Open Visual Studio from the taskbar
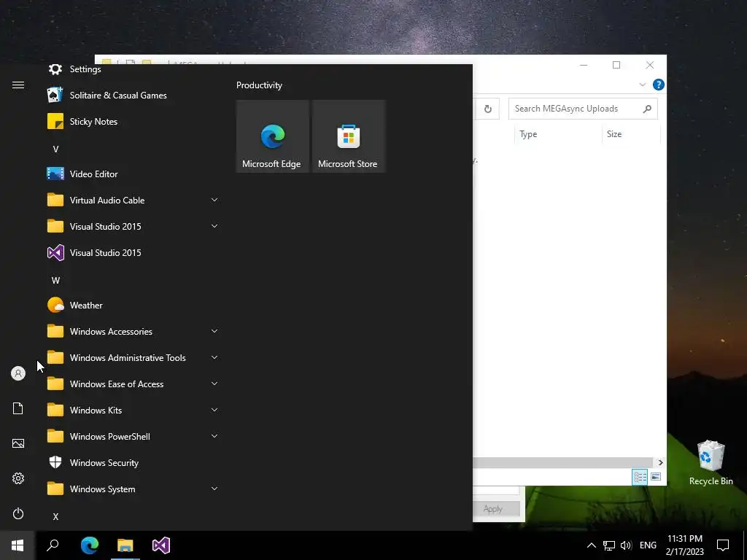Screen dimensions: 747x560 [161, 545]
